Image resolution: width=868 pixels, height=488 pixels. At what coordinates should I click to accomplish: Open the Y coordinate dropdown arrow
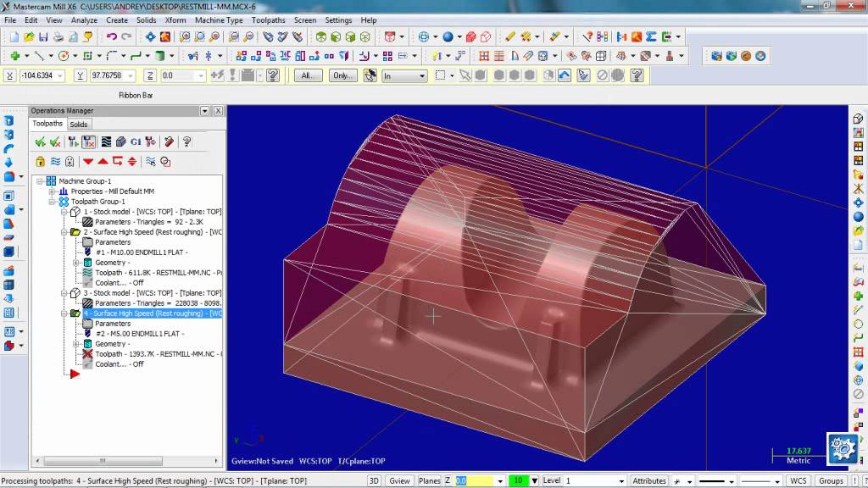click(131, 75)
